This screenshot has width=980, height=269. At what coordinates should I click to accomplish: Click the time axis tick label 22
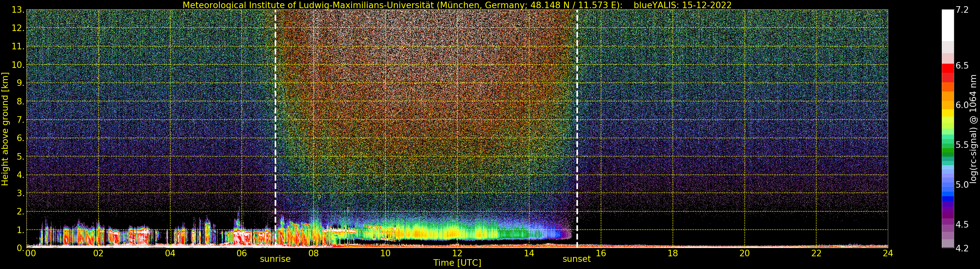[x=816, y=253]
